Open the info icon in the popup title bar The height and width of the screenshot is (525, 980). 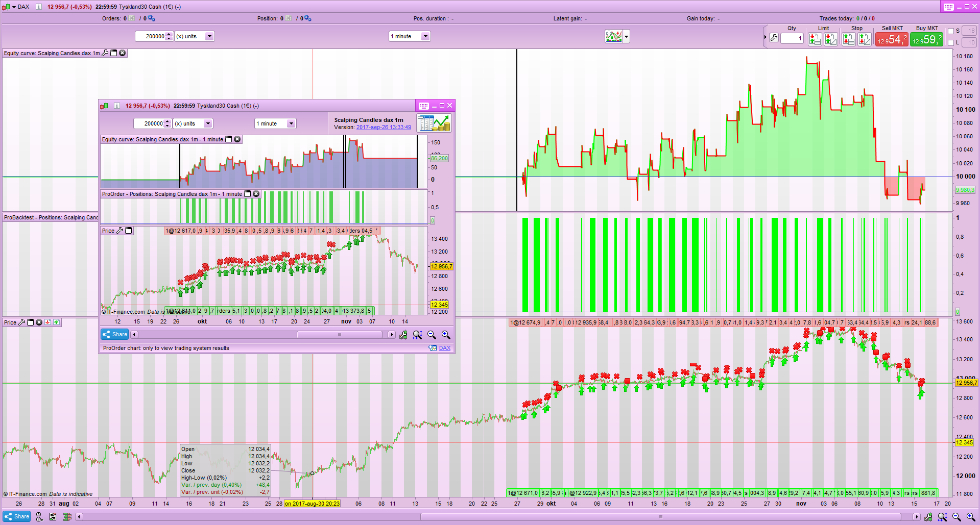point(116,106)
